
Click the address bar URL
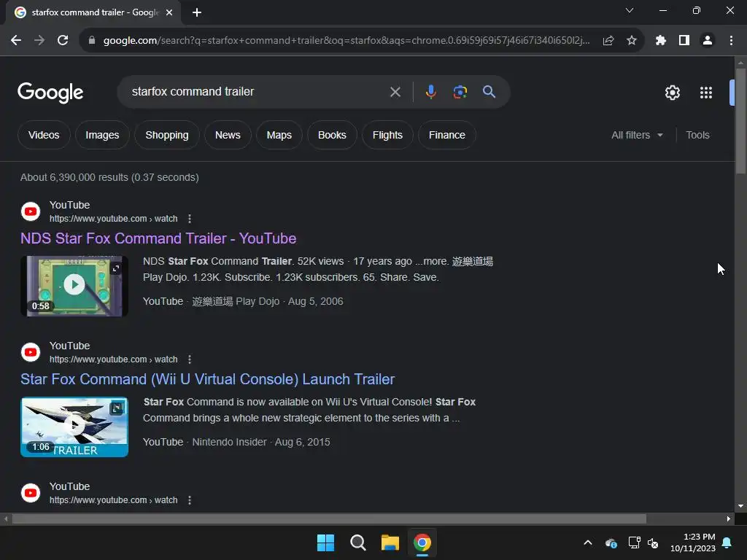347,41
